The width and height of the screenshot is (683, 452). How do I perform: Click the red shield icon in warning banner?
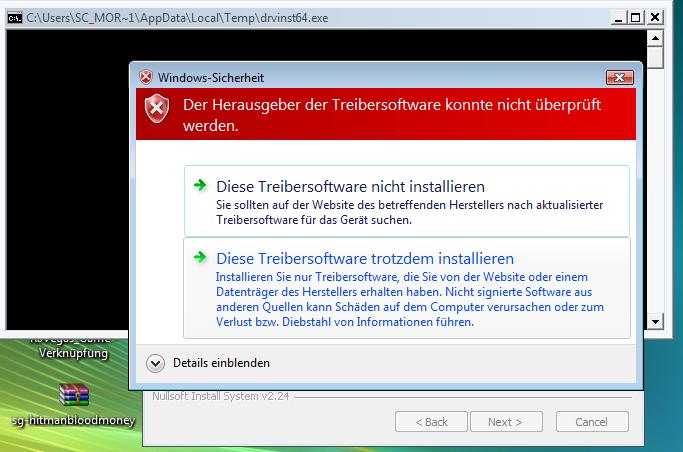coord(157,108)
